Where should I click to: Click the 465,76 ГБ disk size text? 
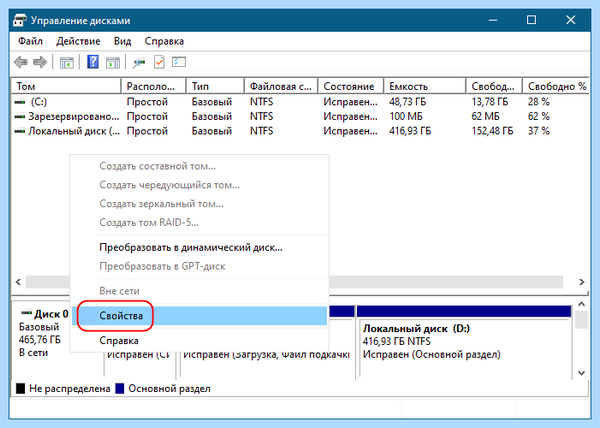(x=40, y=340)
